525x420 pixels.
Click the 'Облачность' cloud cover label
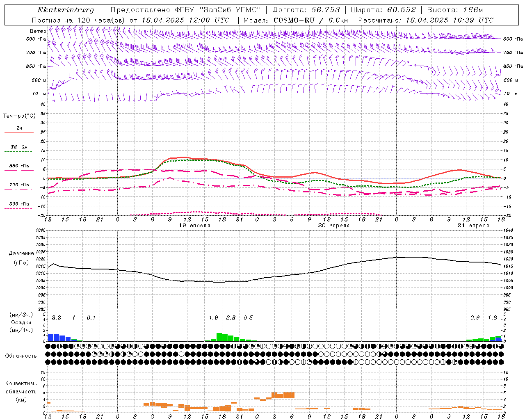[x=21, y=356]
